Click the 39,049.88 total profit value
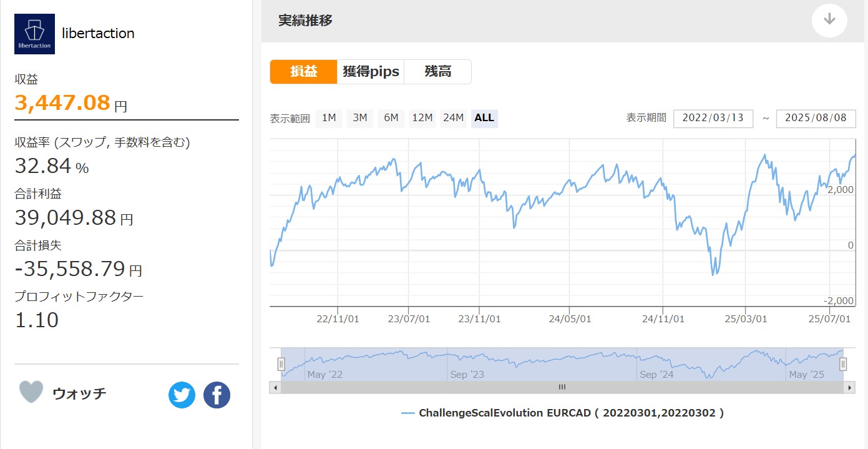This screenshot has height=449, width=868. pyautogui.click(x=66, y=218)
